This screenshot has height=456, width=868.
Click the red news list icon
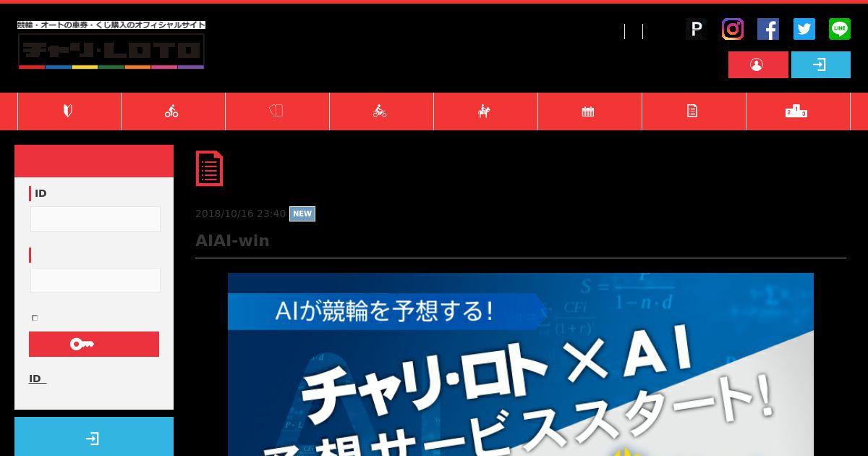click(x=209, y=168)
